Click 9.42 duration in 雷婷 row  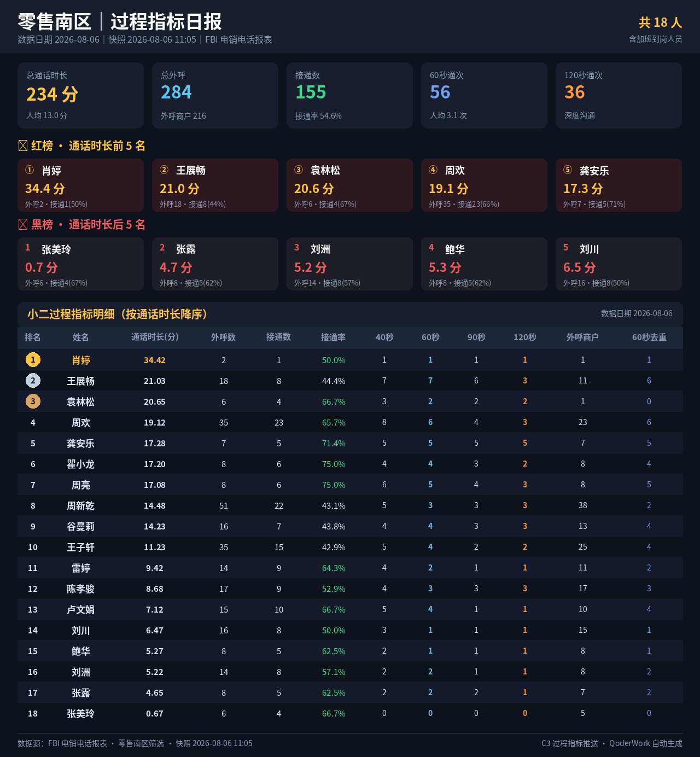click(155, 568)
